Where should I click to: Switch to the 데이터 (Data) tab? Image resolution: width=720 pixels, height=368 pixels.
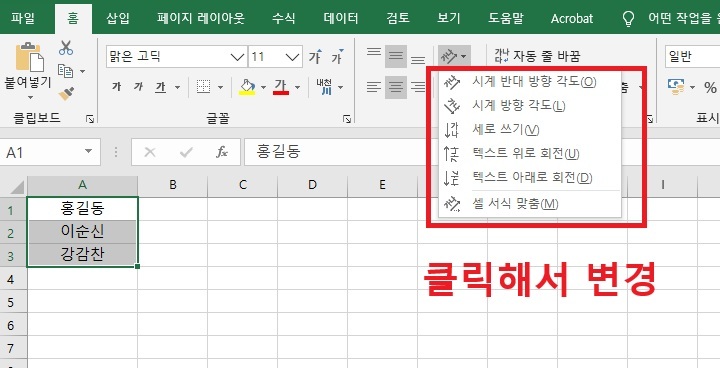341,18
